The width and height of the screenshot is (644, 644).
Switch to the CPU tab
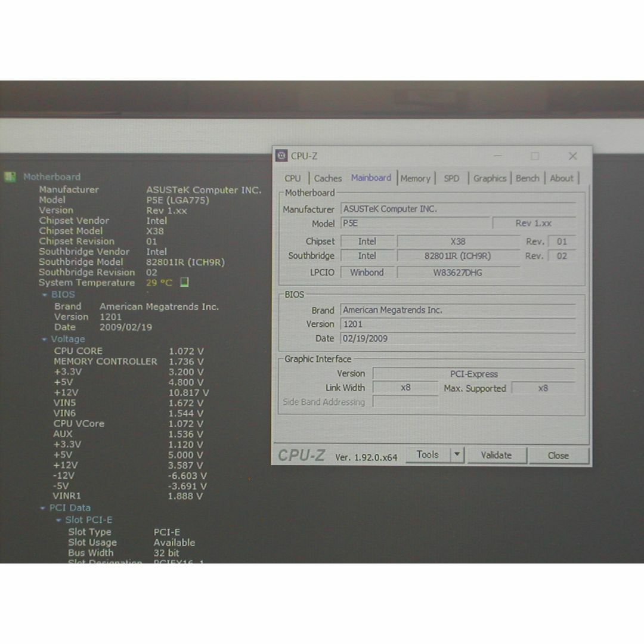pos(292,178)
